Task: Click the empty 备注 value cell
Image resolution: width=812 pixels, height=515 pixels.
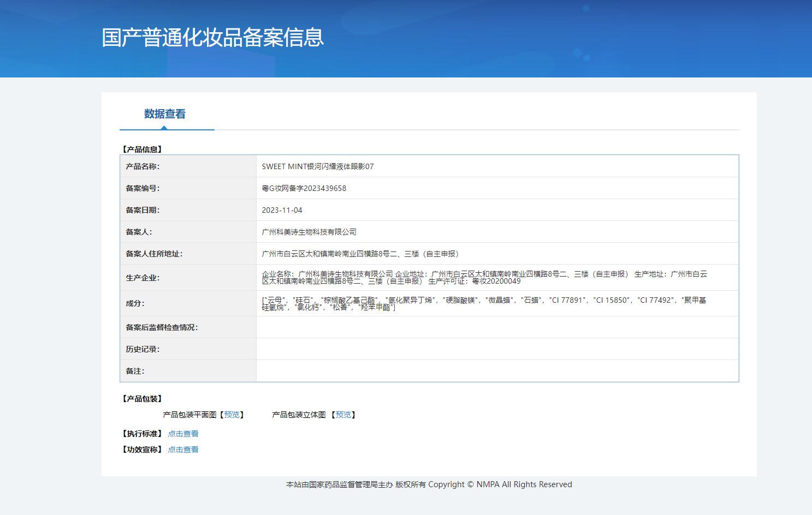Action: 497,371
